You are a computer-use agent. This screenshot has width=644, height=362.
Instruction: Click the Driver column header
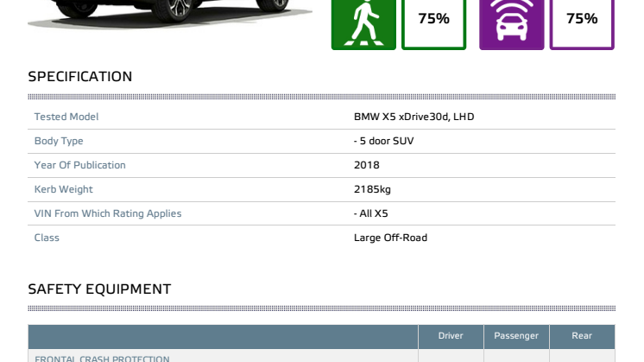click(451, 336)
